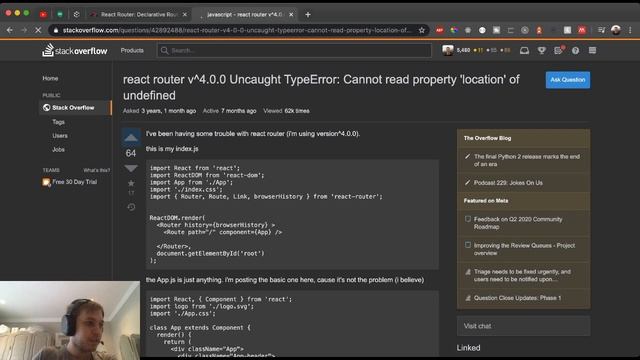Go back to the previous page

(10, 30)
